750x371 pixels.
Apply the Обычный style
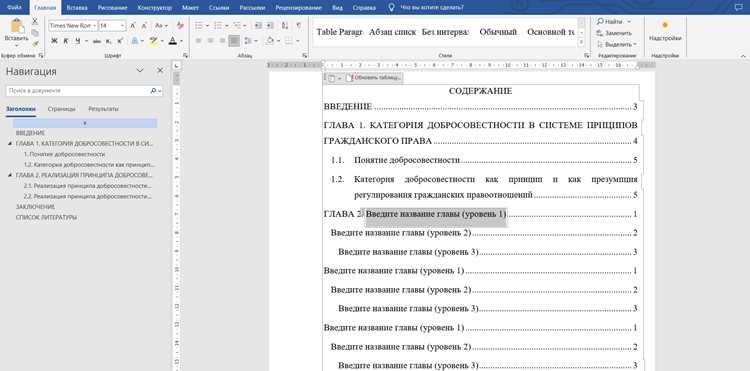point(498,32)
